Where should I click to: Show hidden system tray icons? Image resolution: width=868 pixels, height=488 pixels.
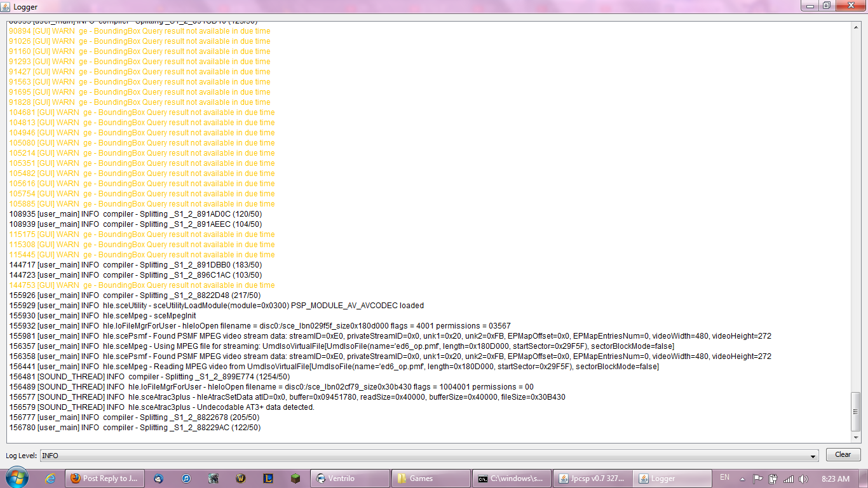click(x=743, y=478)
